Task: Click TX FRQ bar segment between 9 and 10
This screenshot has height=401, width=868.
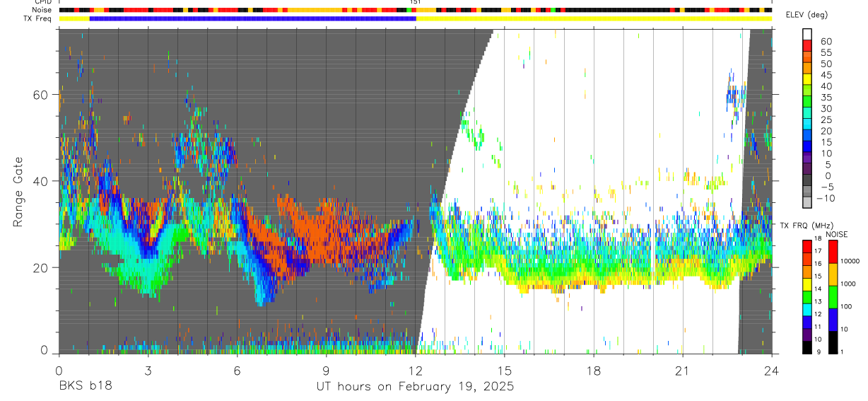Action: (807, 347)
